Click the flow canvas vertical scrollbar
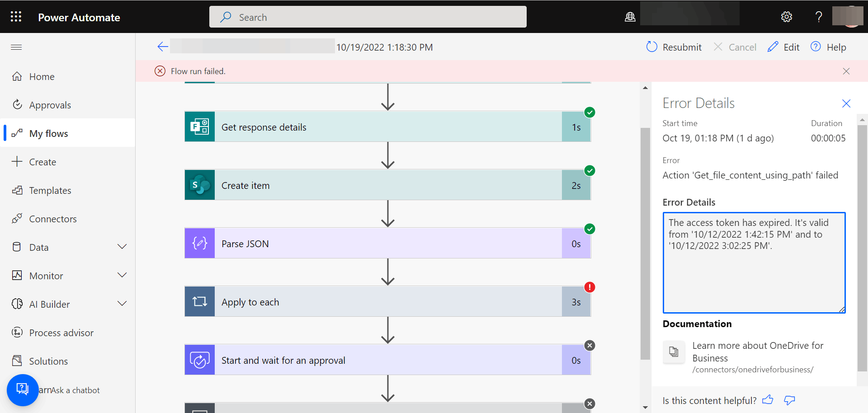 point(645,244)
